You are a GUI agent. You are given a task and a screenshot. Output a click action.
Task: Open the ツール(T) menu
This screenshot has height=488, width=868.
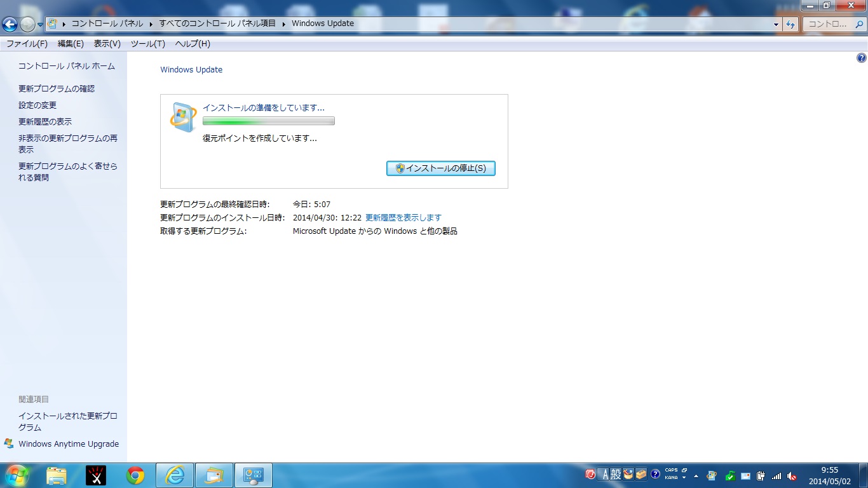(147, 44)
